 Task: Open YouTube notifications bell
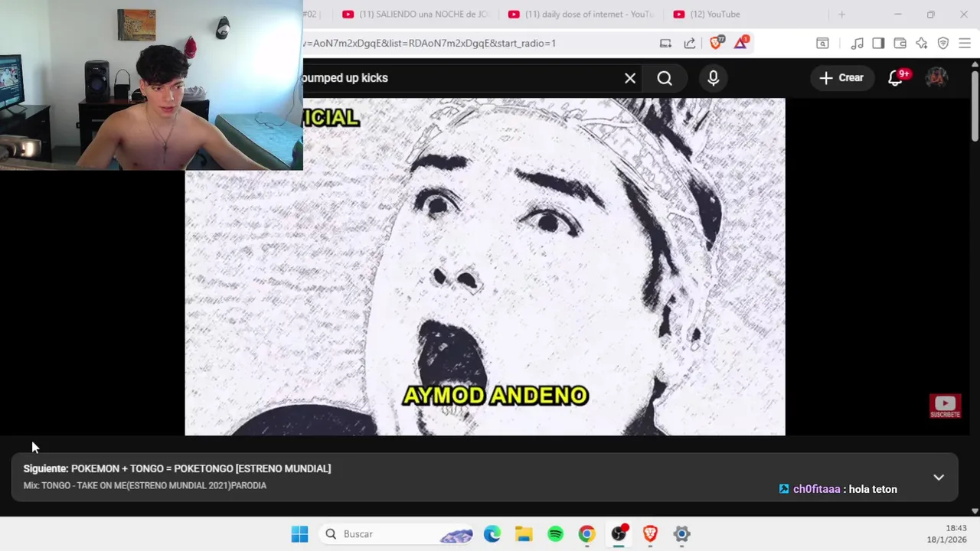[896, 78]
